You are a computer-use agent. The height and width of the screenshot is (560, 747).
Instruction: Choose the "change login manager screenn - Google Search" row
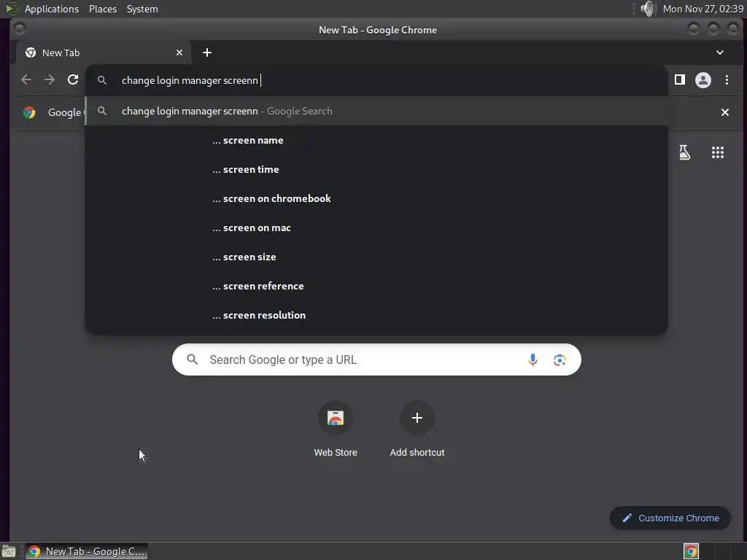point(376,111)
